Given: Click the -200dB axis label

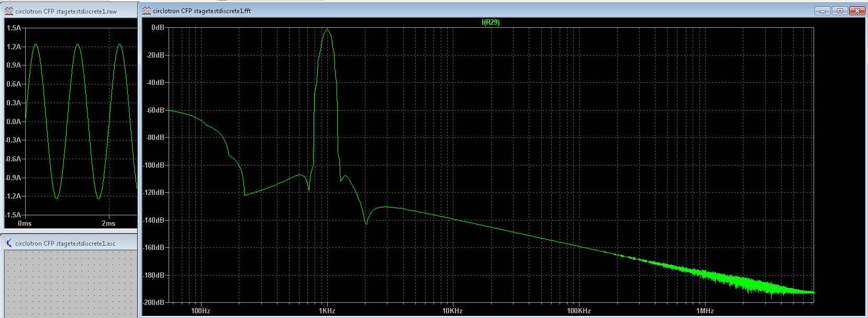Looking at the screenshot, I should coord(154,302).
